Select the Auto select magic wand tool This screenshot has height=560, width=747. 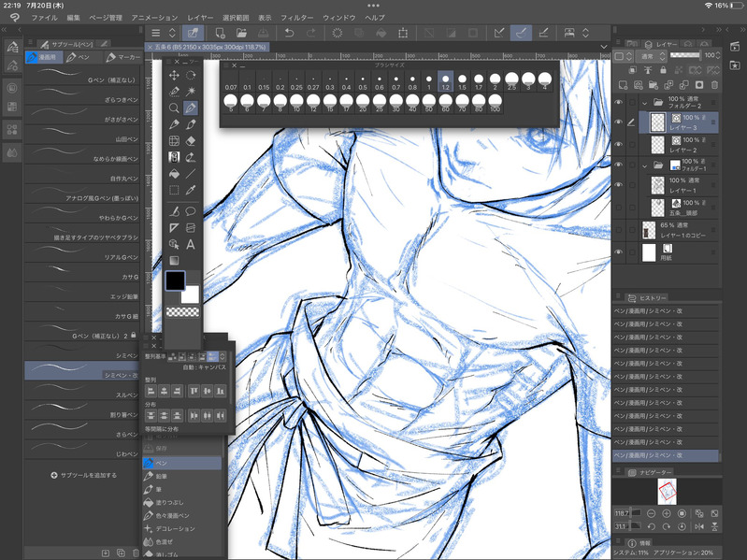coord(191,92)
